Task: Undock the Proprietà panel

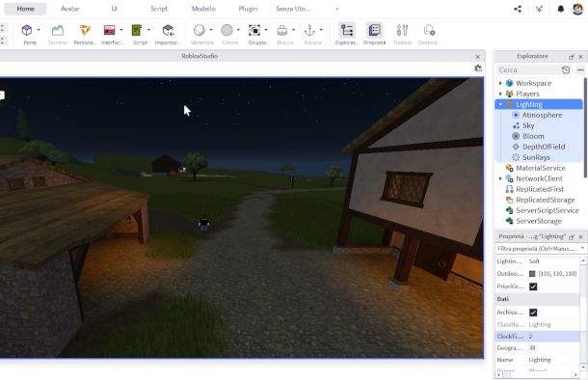Action: tap(572, 236)
